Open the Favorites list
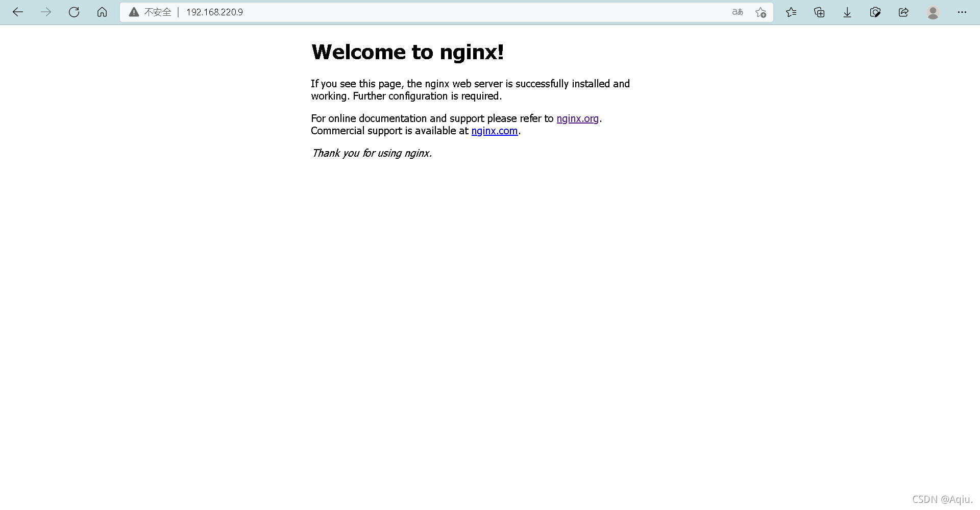The image size is (980, 510). [791, 12]
